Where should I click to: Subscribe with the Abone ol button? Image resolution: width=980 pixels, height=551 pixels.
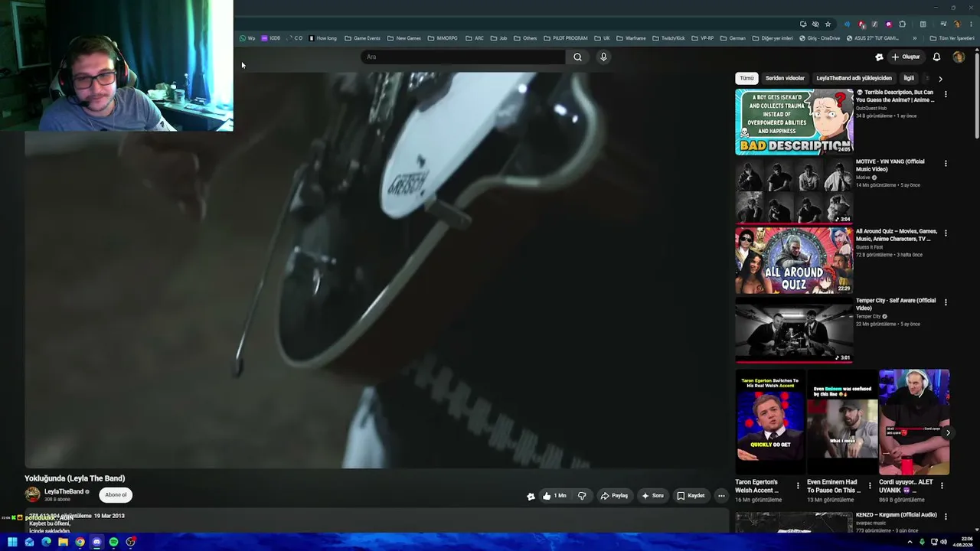pyautogui.click(x=116, y=495)
